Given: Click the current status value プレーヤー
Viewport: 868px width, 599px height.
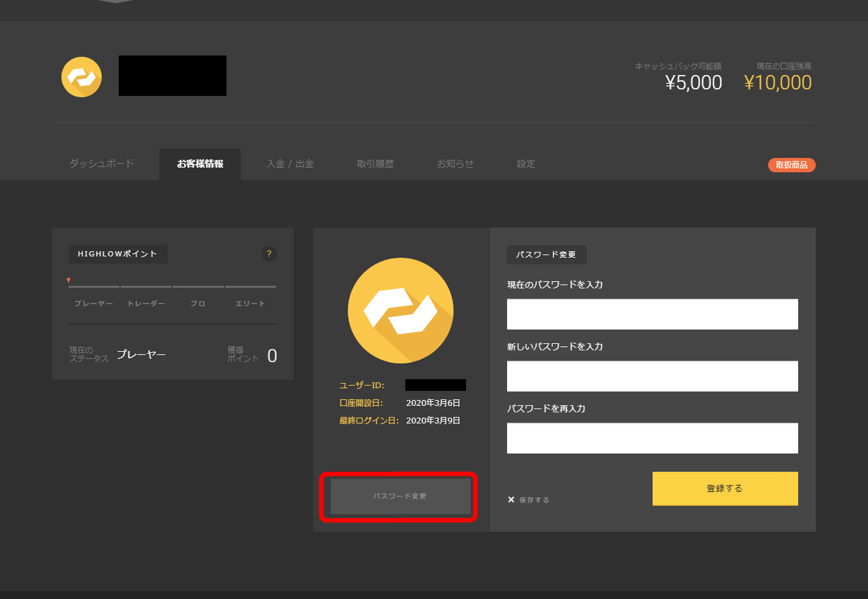Looking at the screenshot, I should (x=141, y=354).
